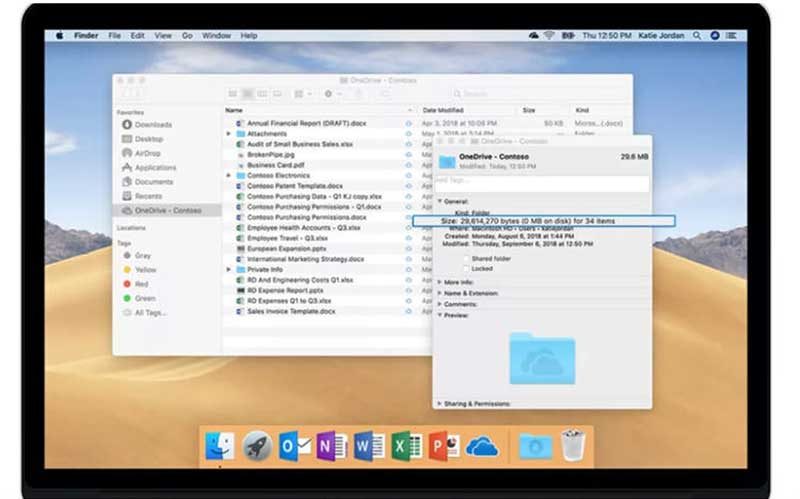Open OneNote from the Dock

tap(332, 446)
